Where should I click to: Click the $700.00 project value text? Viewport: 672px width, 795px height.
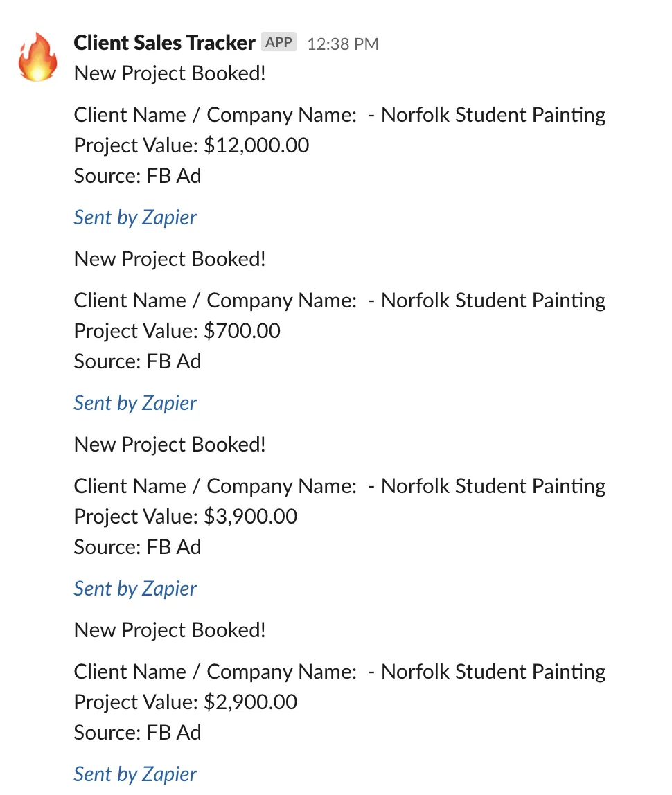(x=242, y=331)
